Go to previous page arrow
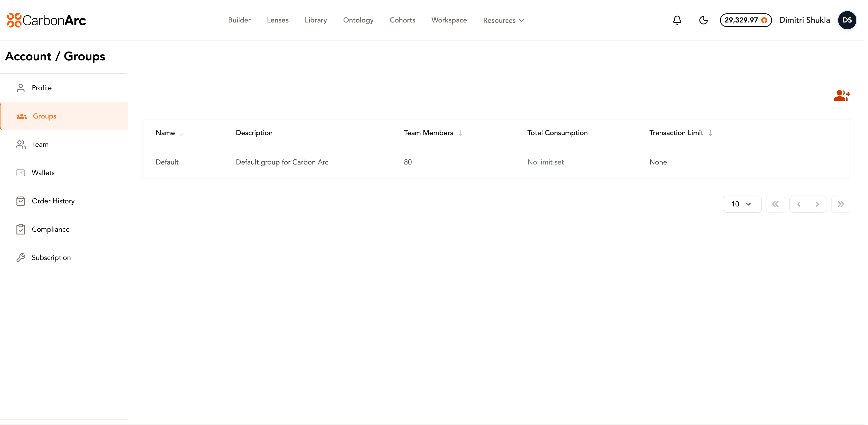 799,204
